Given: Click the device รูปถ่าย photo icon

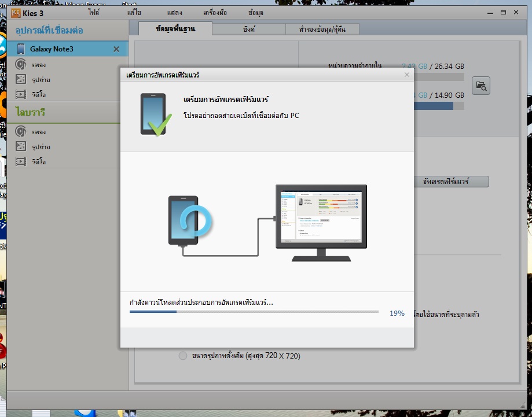Looking at the screenshot, I should (x=21, y=79).
